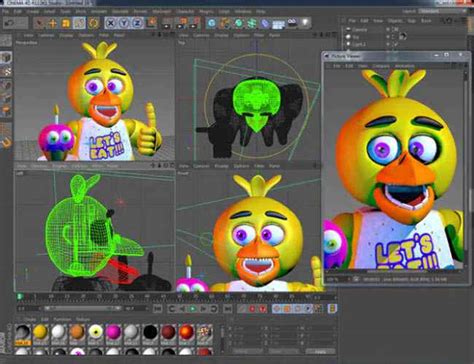The image size is (474, 364).
Task: Select the Live Selection arrow tool
Action: pos(39,23)
